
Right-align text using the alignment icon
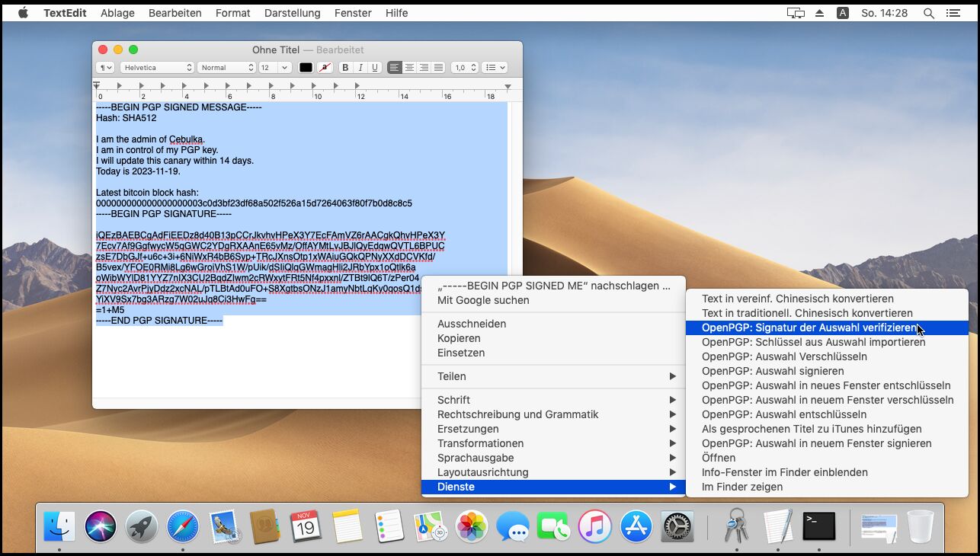point(424,68)
